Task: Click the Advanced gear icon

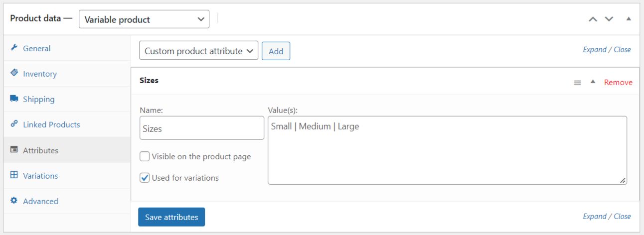Action: (x=14, y=201)
